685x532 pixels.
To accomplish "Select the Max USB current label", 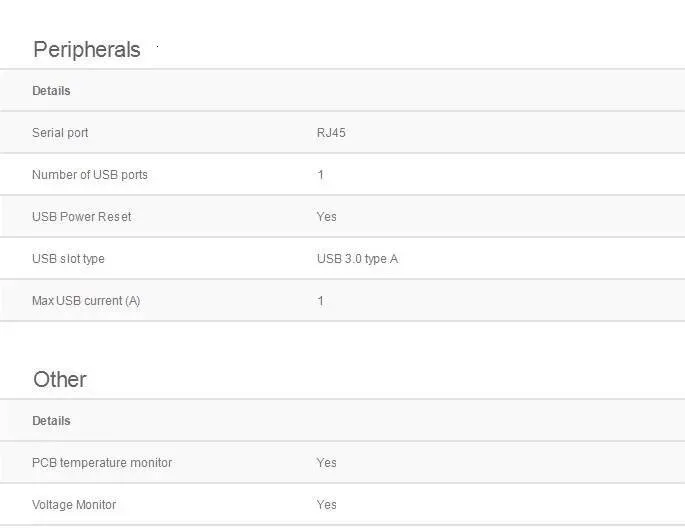I will click(76, 301).
